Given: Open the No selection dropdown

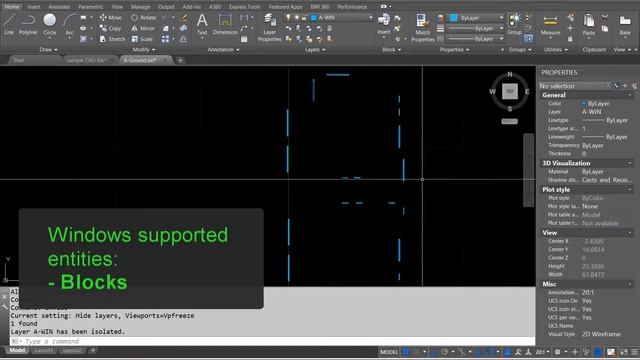Looking at the screenshot, I should tap(575, 86).
